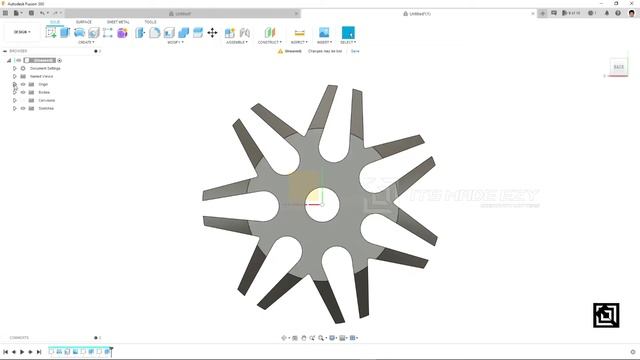The width and height of the screenshot is (640, 360).
Task: Switch to the SURFACE tab
Action: pos(84,22)
